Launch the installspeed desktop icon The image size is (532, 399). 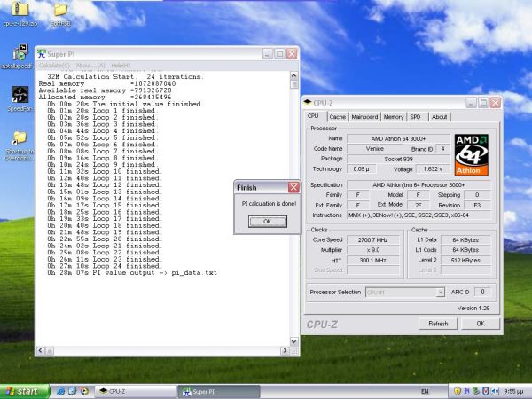coord(20,52)
